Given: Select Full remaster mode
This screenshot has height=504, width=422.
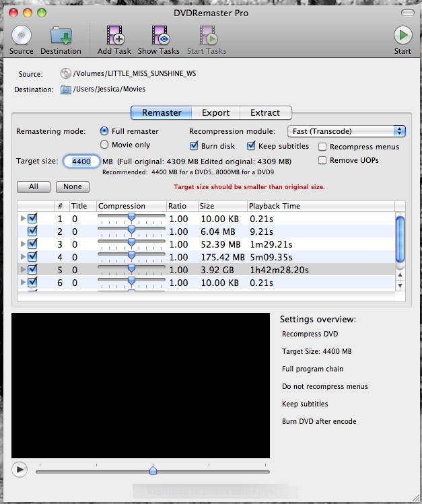Looking at the screenshot, I should pos(104,131).
